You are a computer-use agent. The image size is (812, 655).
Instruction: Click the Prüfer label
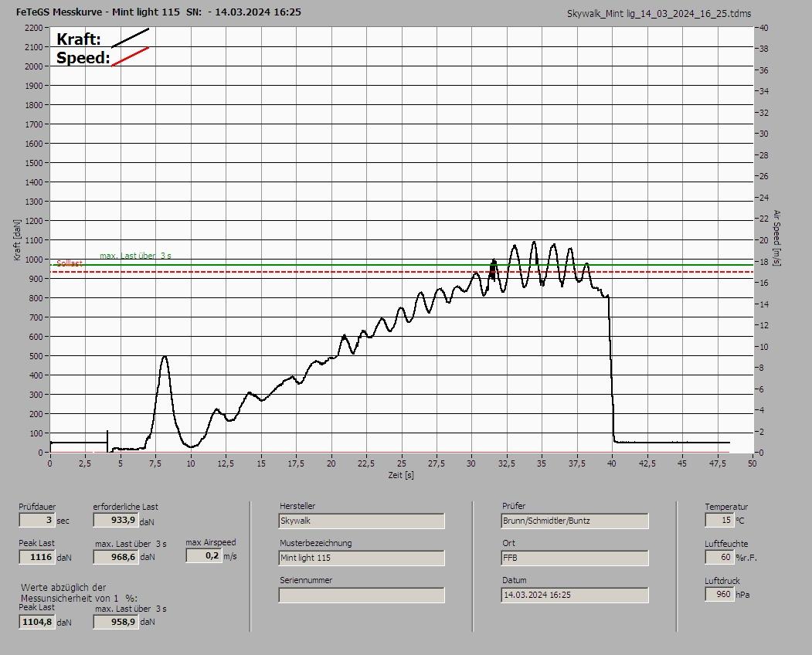click(x=514, y=506)
